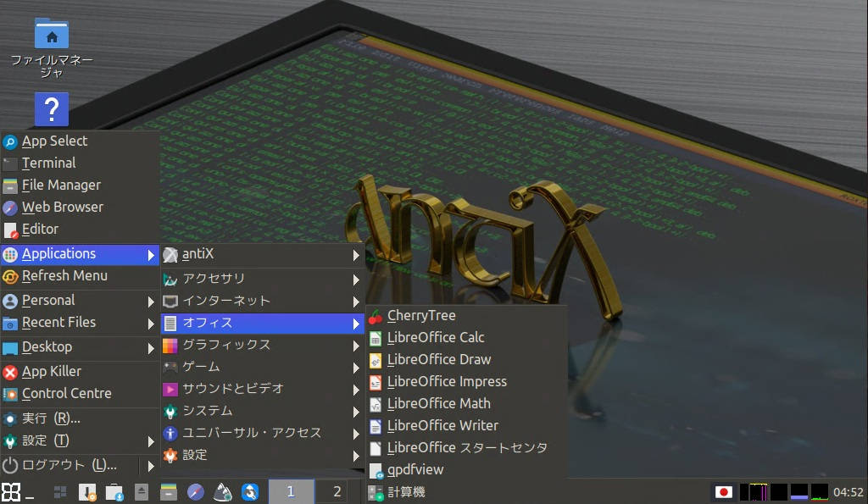The image size is (868, 504).
Task: Open the eject media icon in the taskbar
Action: point(142,492)
